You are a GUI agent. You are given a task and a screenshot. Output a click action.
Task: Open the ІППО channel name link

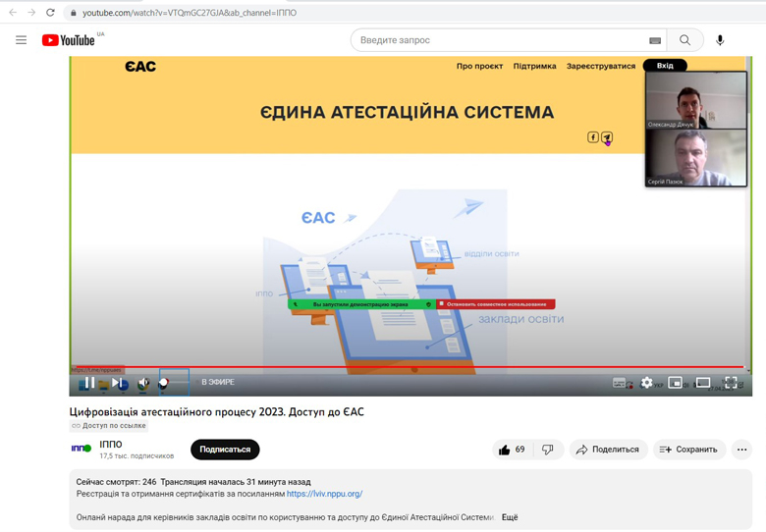111,444
